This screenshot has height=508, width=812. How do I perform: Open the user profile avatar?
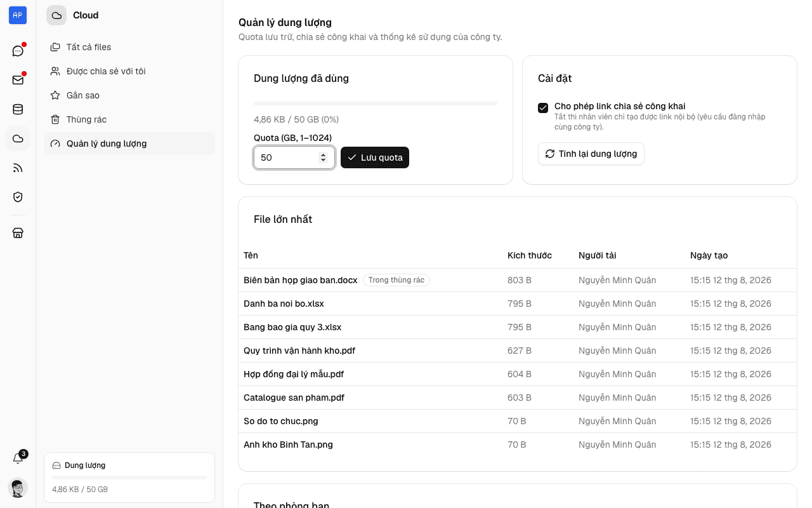(x=18, y=488)
